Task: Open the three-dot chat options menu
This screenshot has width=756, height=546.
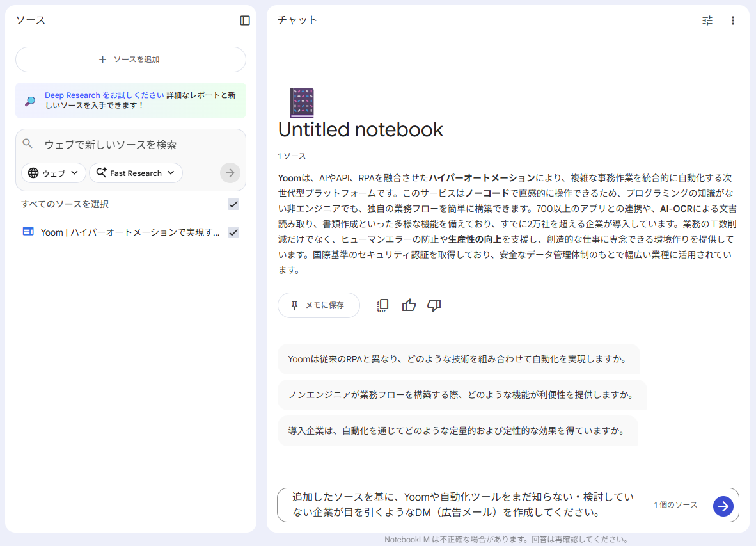Action: point(733,20)
